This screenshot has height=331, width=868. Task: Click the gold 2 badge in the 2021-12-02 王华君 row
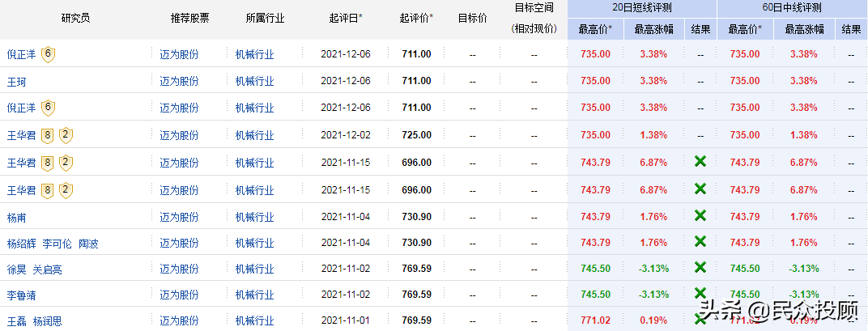pyautogui.click(x=66, y=135)
